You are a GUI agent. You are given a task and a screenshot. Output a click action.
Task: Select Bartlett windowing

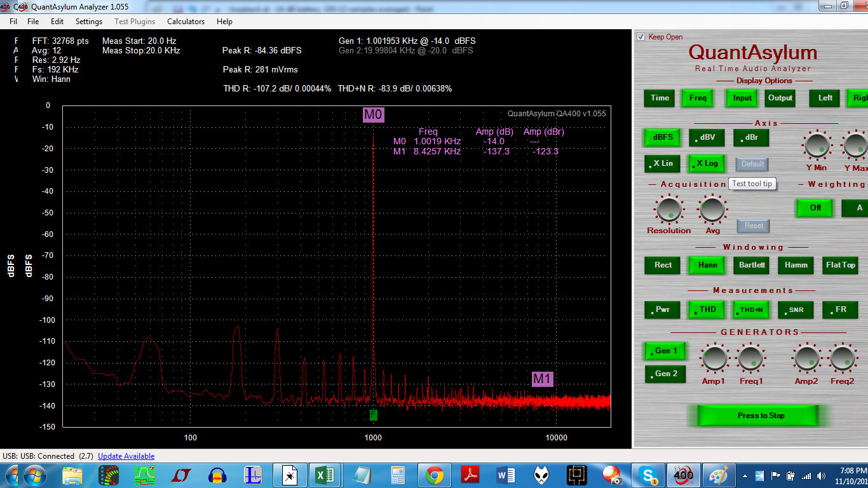tap(752, 265)
